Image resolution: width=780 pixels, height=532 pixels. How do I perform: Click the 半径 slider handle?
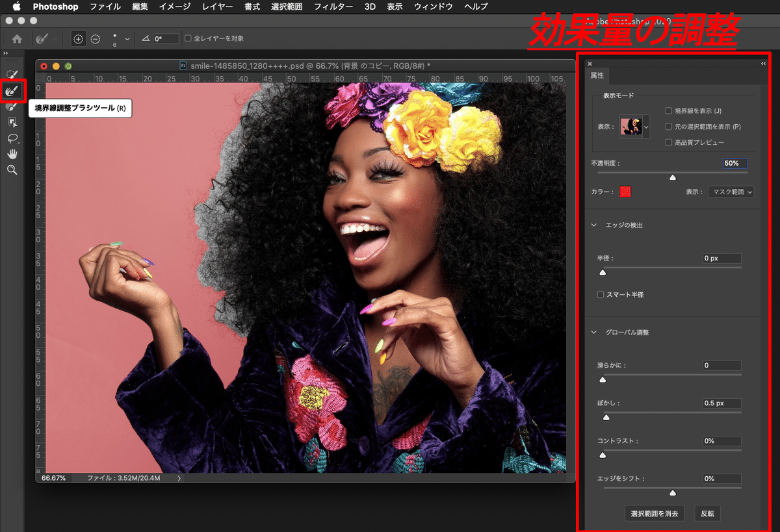[602, 272]
